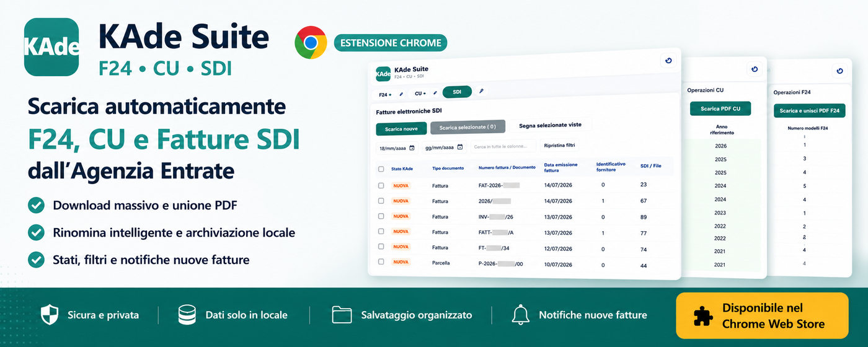
Task: Switch to the F24 tab
Action: click(384, 95)
